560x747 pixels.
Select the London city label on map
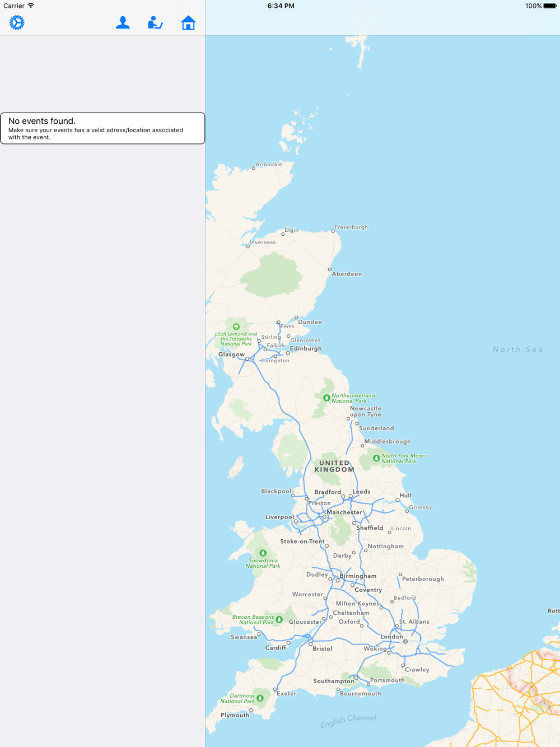click(x=391, y=637)
